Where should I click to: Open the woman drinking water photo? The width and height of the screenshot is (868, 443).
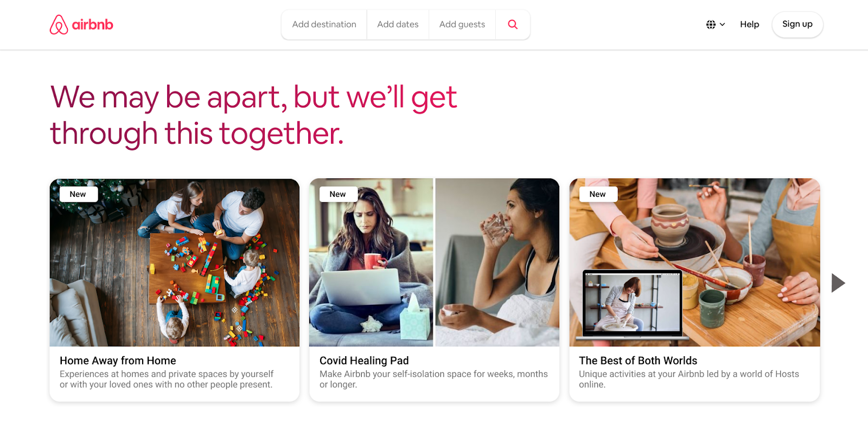click(x=497, y=262)
